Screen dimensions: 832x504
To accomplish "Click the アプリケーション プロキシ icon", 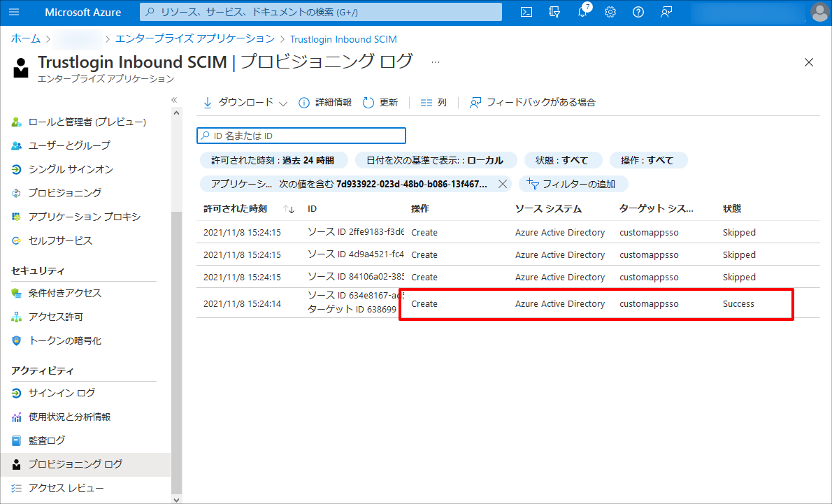I will pos(17,217).
